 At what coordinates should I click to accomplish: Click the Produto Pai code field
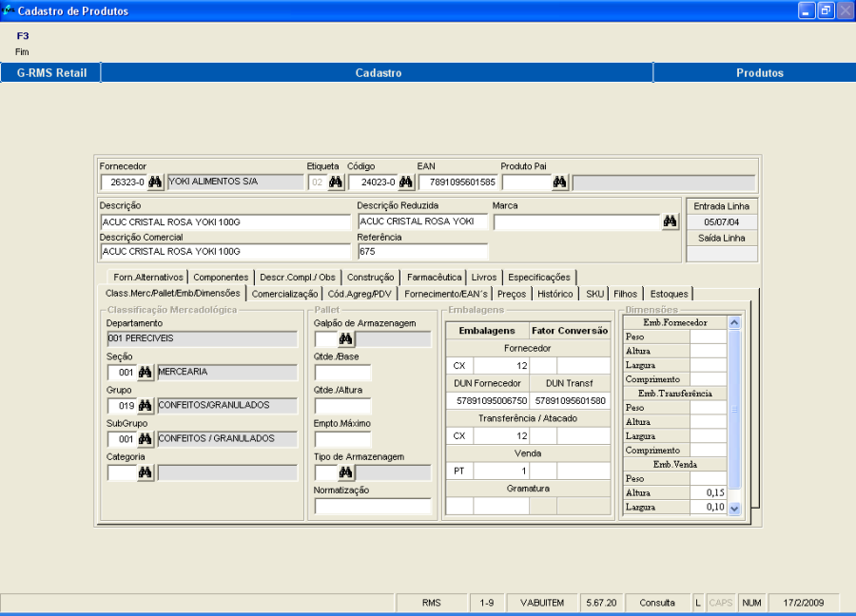click(526, 183)
